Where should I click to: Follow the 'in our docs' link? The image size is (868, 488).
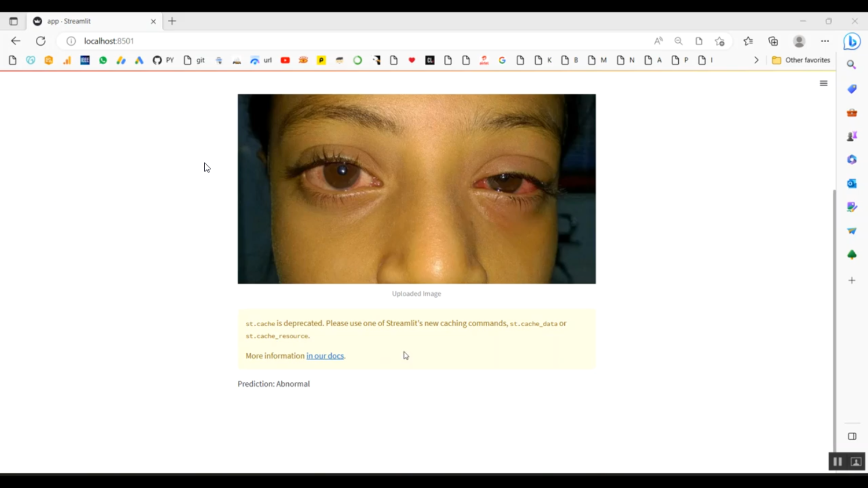pyautogui.click(x=325, y=356)
